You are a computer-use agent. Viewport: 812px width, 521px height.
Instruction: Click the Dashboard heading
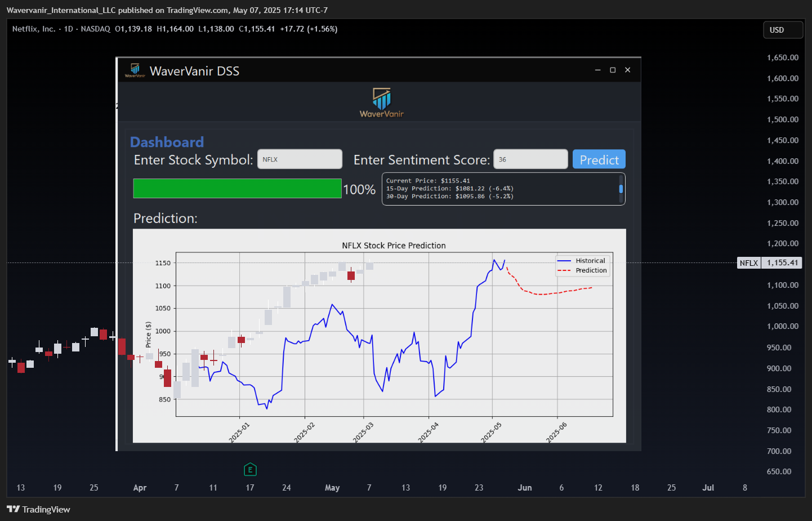coord(167,142)
